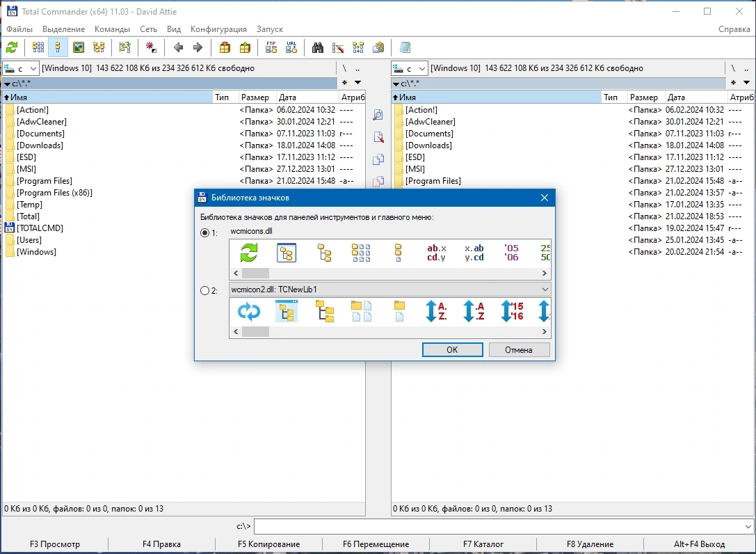Viewport: 756px width, 554px height.
Task: Open the Команды menu
Action: (x=113, y=29)
